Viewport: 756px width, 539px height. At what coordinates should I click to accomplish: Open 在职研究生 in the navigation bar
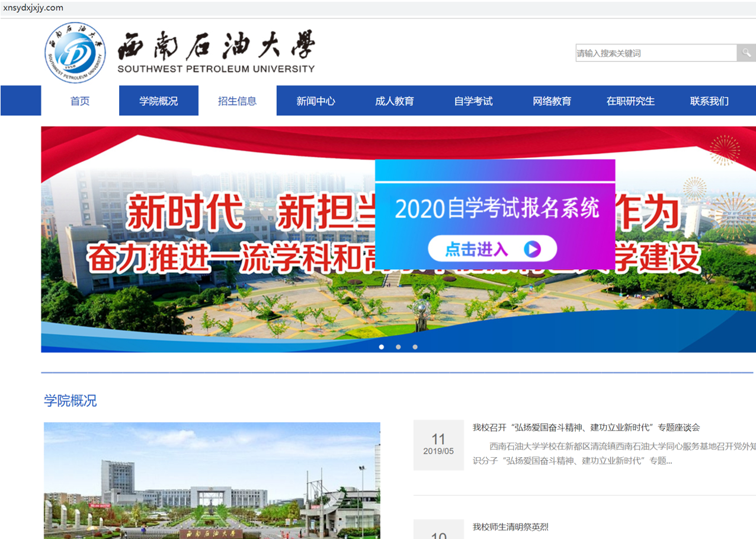(x=630, y=101)
